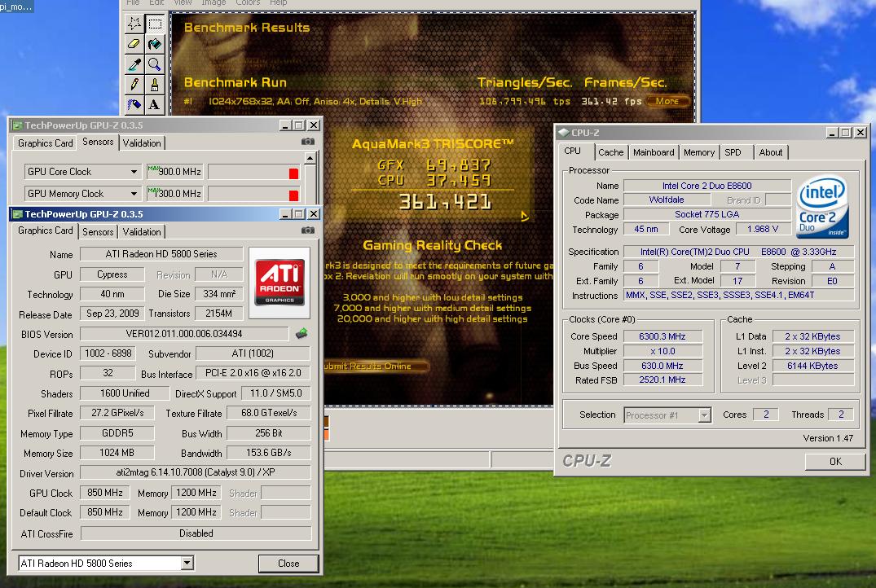Click the More button in AquaMark results
Screen dimensions: 876x588
[x=667, y=101]
